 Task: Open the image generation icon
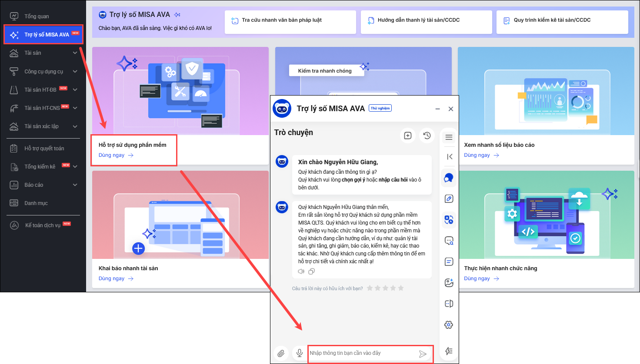coord(449,283)
